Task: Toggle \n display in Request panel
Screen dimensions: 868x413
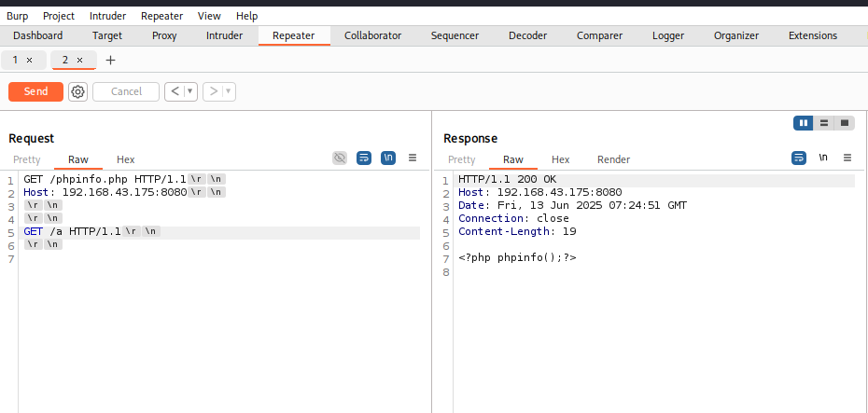Action: (388, 158)
